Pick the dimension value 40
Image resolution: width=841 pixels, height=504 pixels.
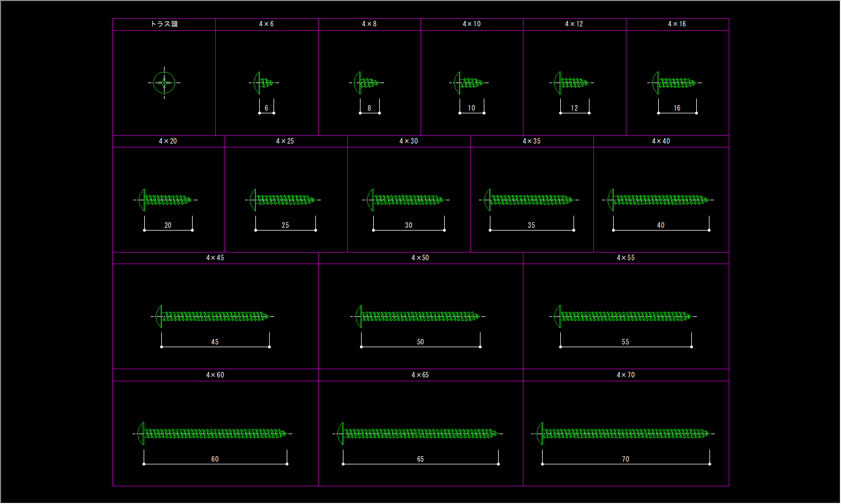pyautogui.click(x=661, y=226)
